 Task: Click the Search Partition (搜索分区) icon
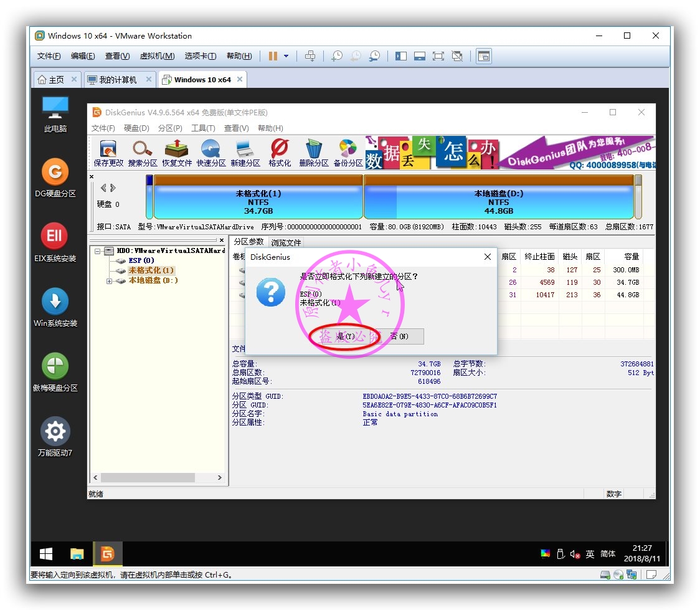click(143, 153)
